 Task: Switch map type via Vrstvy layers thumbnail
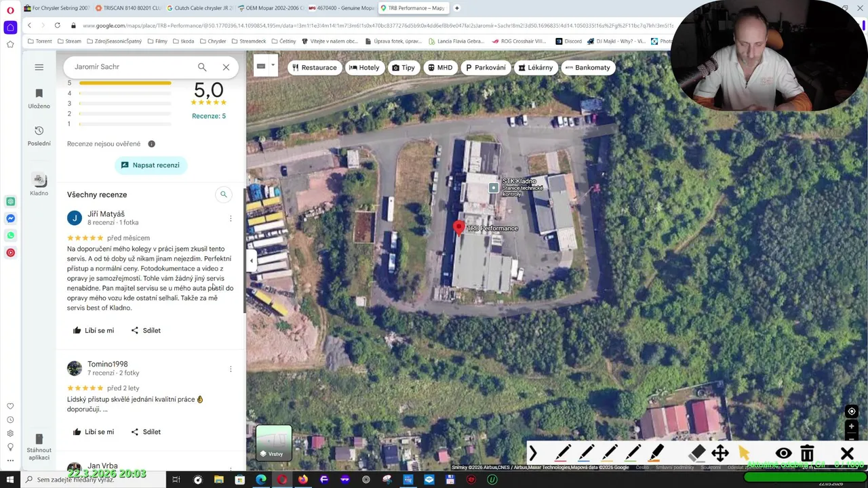(274, 443)
